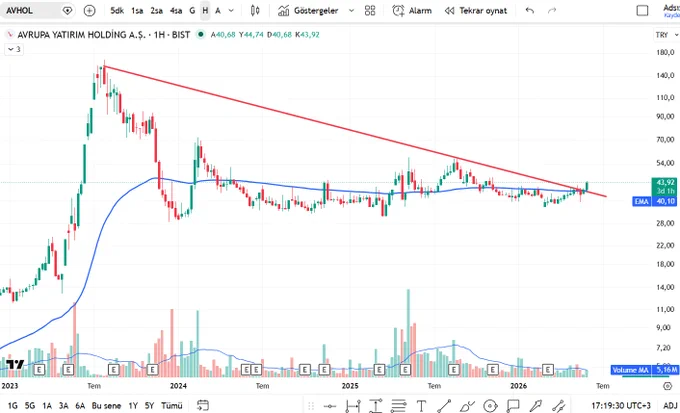Click the green market status dot
The width and height of the screenshot is (680, 413).
(200, 35)
